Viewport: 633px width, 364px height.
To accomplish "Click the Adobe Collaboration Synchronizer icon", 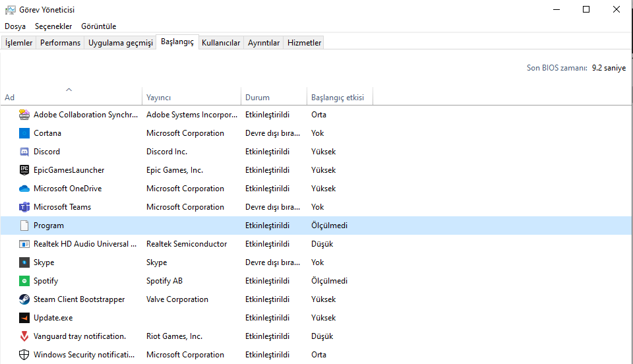I will pos(24,115).
